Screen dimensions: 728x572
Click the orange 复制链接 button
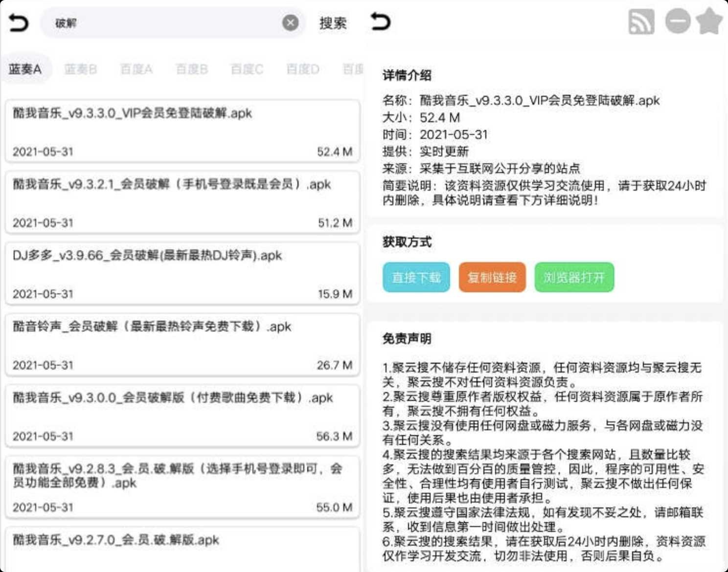492,277
